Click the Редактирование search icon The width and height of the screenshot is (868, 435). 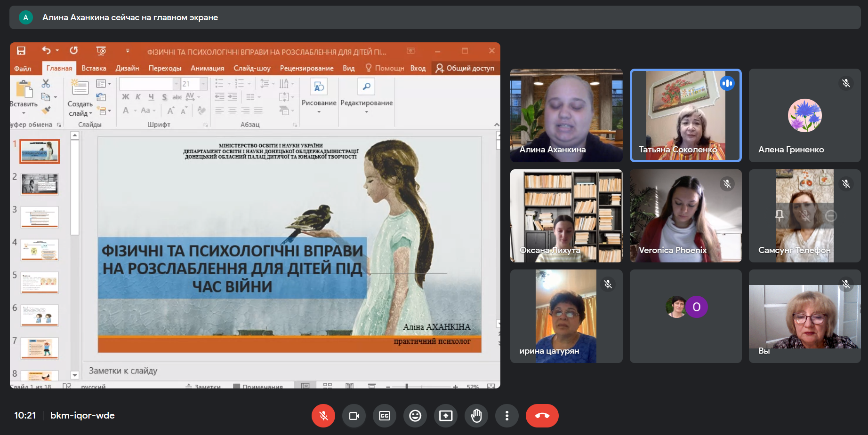pos(366,87)
